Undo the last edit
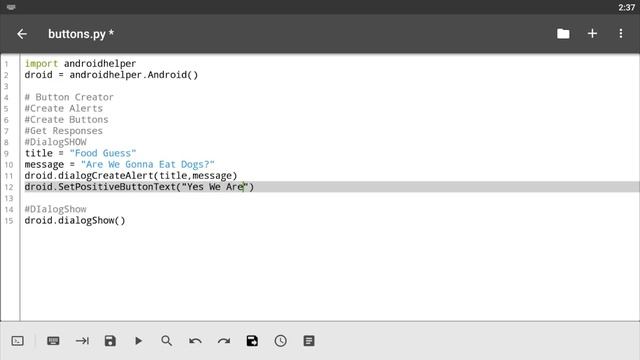The image size is (640, 360). pyautogui.click(x=195, y=341)
